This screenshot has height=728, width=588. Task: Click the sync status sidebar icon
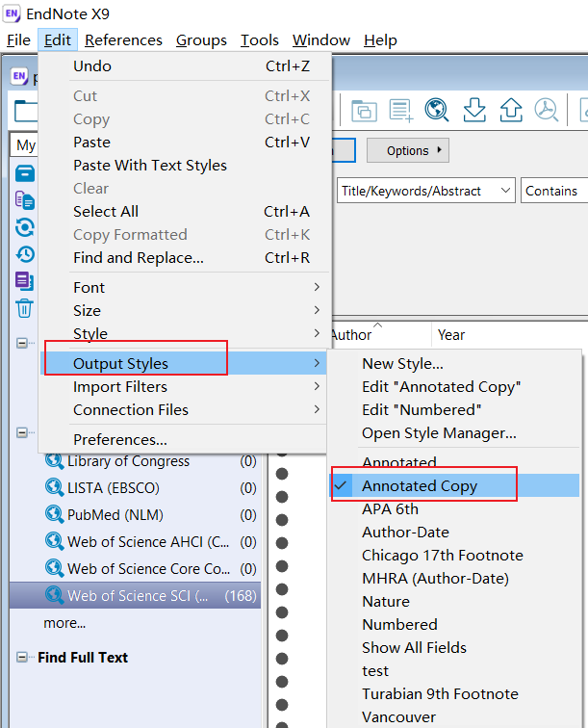tap(25, 227)
